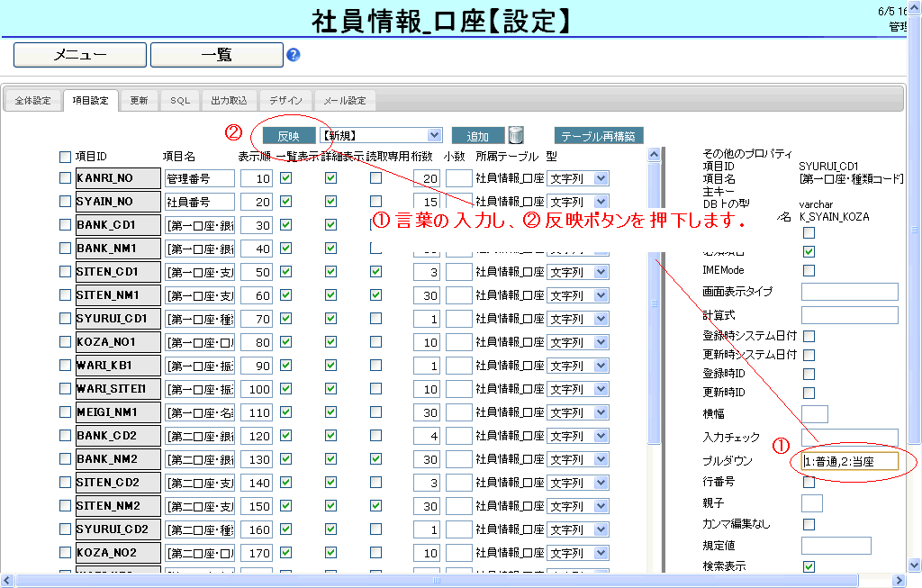Check the select-all box beside 項目ID header
The image size is (922, 588).
(x=65, y=157)
